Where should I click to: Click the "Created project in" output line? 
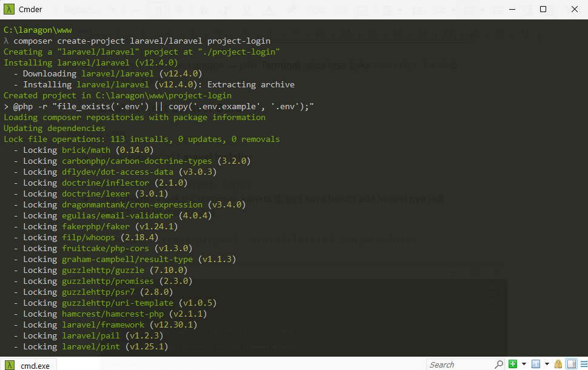coord(118,95)
